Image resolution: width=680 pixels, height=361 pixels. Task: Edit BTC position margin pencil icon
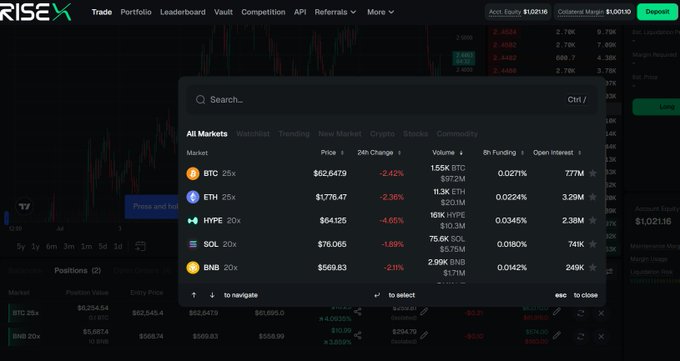point(424,312)
